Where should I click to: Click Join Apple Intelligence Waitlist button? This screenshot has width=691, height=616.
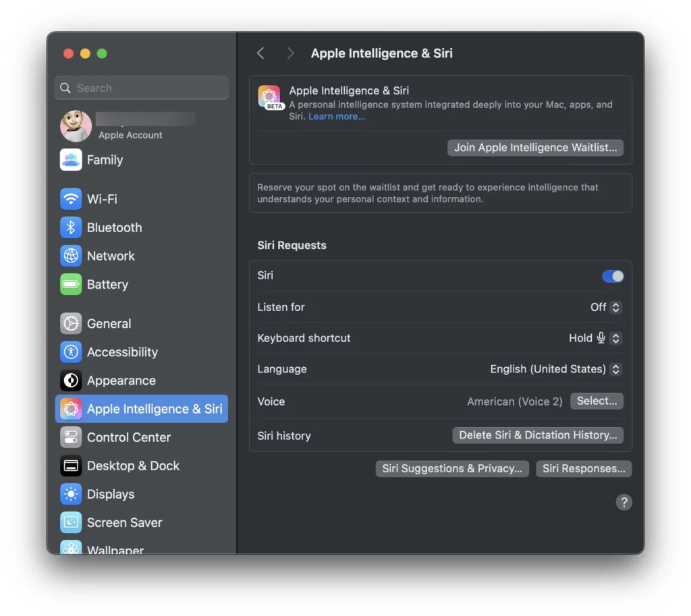click(535, 148)
